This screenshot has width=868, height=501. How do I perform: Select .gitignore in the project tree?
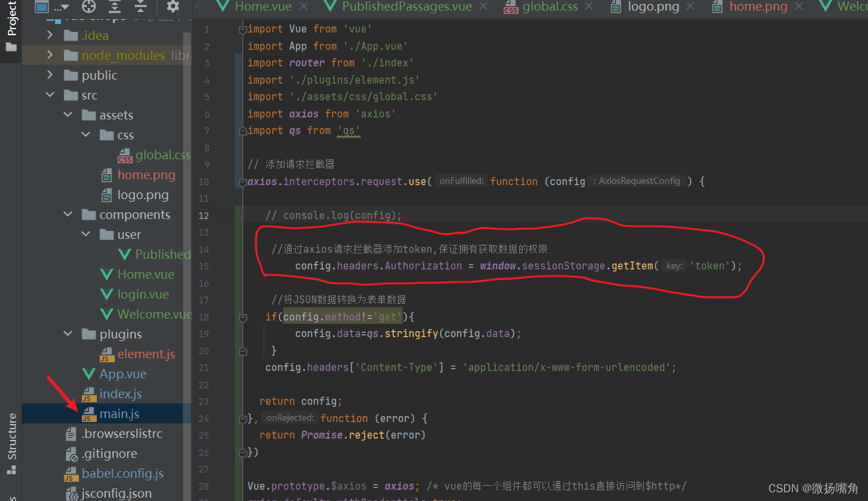click(x=109, y=453)
